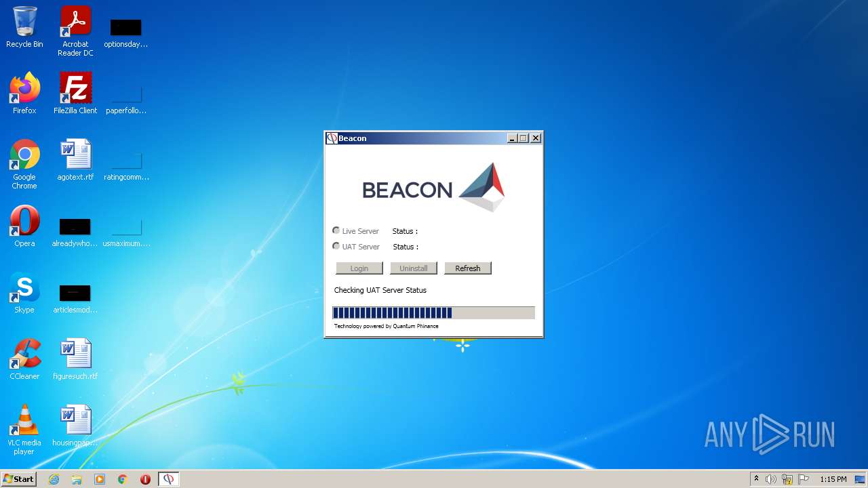The height and width of the screenshot is (488, 868).
Task: Click Beacon app taskbar button
Action: [169, 479]
